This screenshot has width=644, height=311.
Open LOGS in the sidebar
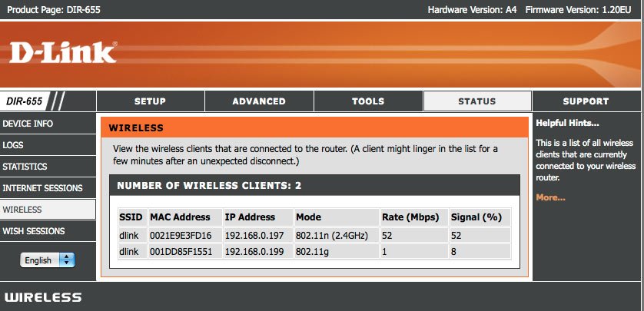48,145
